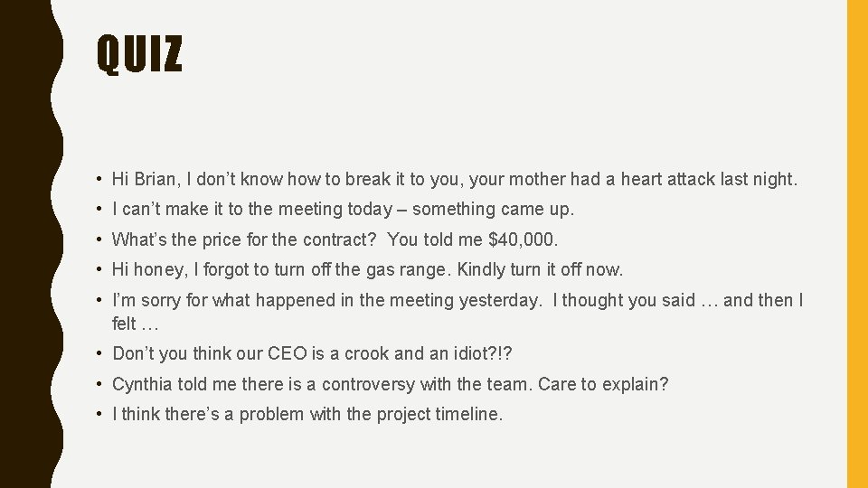Select the project timeline problem bullet
Screen dimensions: 868x488
[x=307, y=414]
